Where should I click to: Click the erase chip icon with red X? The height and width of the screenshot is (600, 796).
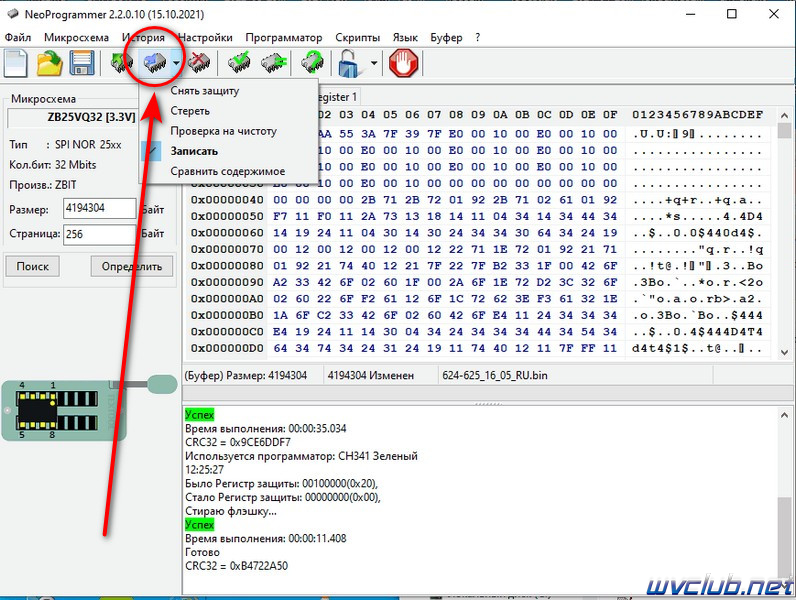[x=199, y=63]
